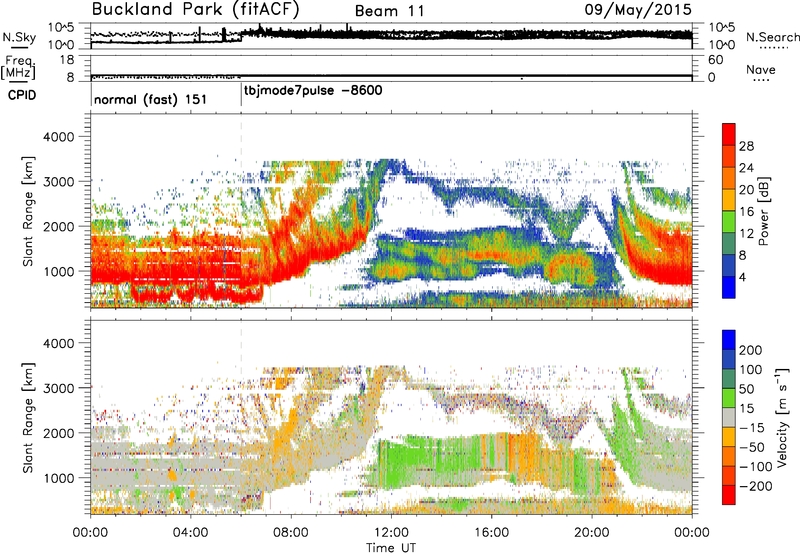Click the "24" label on the power colorbar

click(x=746, y=168)
